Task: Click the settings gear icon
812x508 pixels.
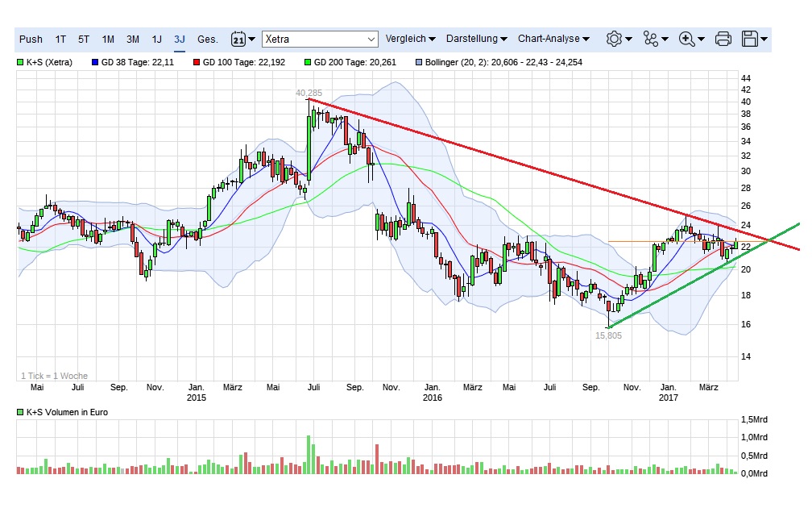Action: [x=614, y=39]
